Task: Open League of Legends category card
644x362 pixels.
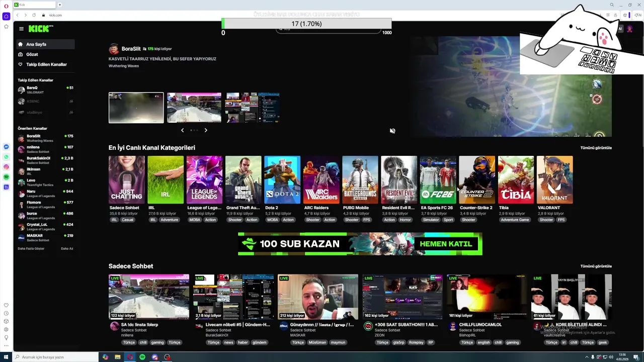Action: (x=204, y=179)
